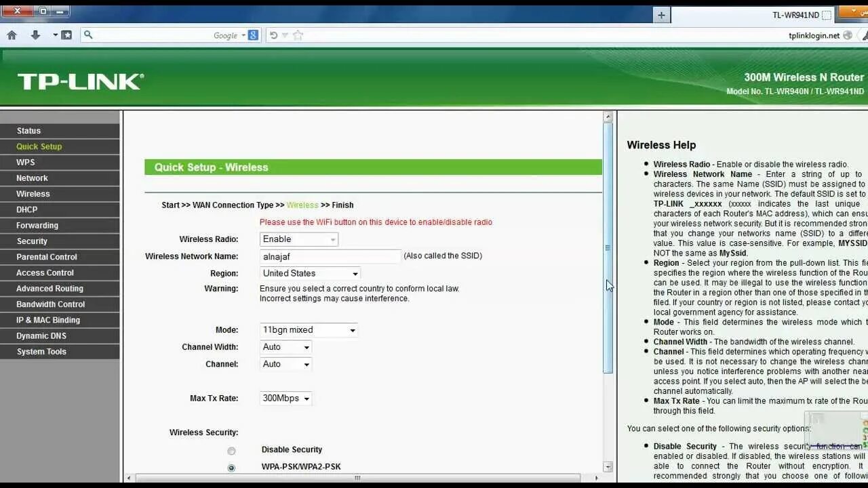Click '(Also called the SSID)' text
Screen dimensions: 868x488
coord(443,256)
